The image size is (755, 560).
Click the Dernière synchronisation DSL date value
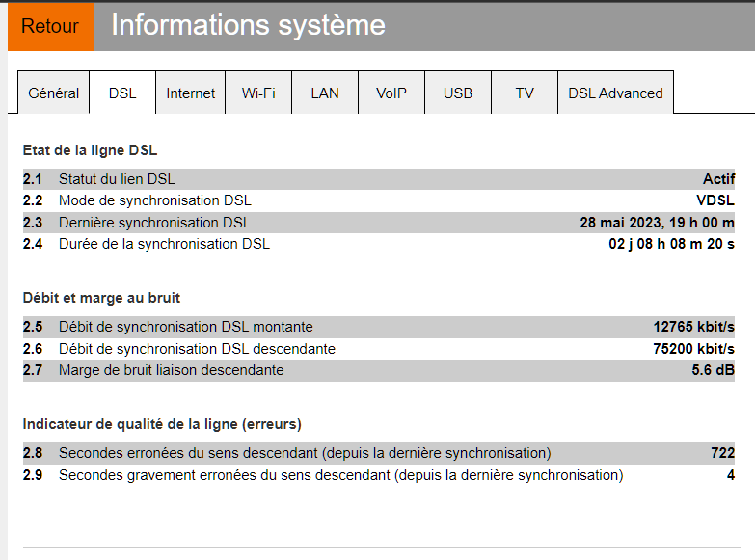point(657,223)
